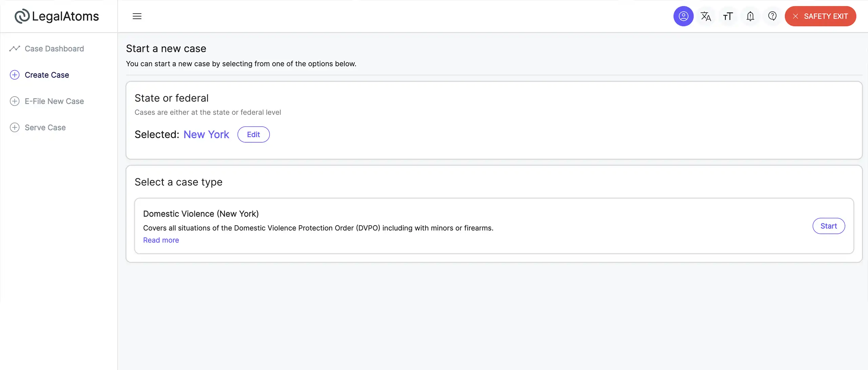
Task: Toggle the hamburger sidebar menu
Action: coord(137,16)
